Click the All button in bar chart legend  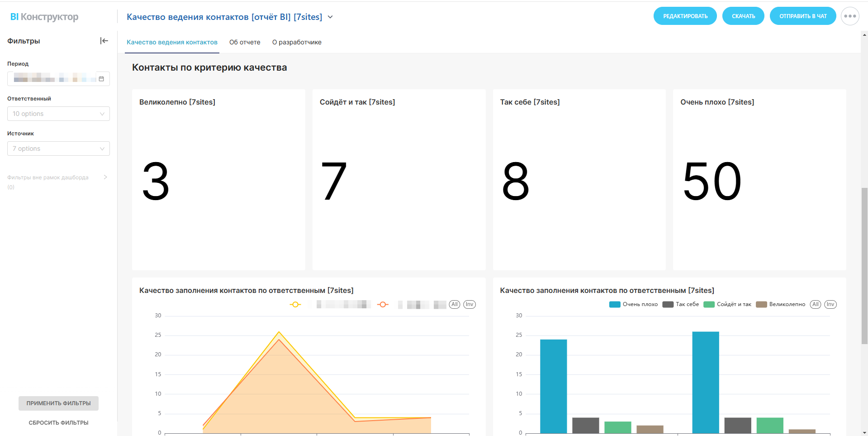point(815,305)
